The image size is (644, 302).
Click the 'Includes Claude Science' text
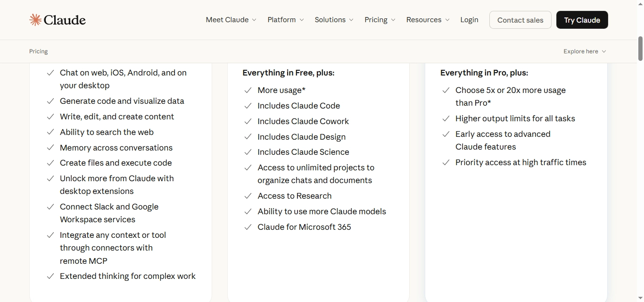point(304,152)
